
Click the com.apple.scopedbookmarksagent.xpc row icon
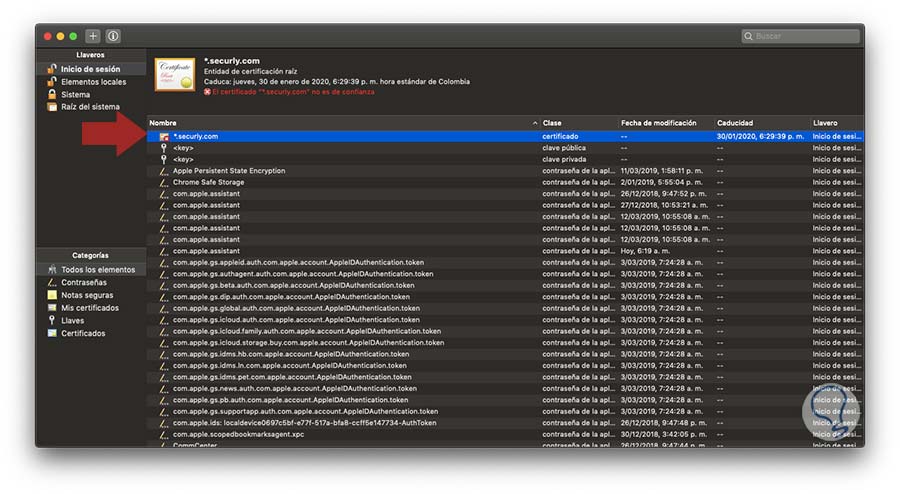coord(164,434)
